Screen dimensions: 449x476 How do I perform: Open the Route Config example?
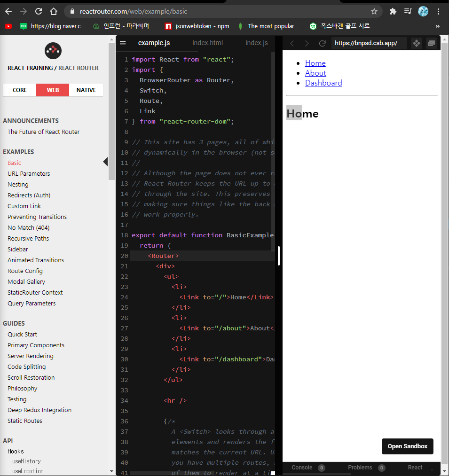[25, 271]
